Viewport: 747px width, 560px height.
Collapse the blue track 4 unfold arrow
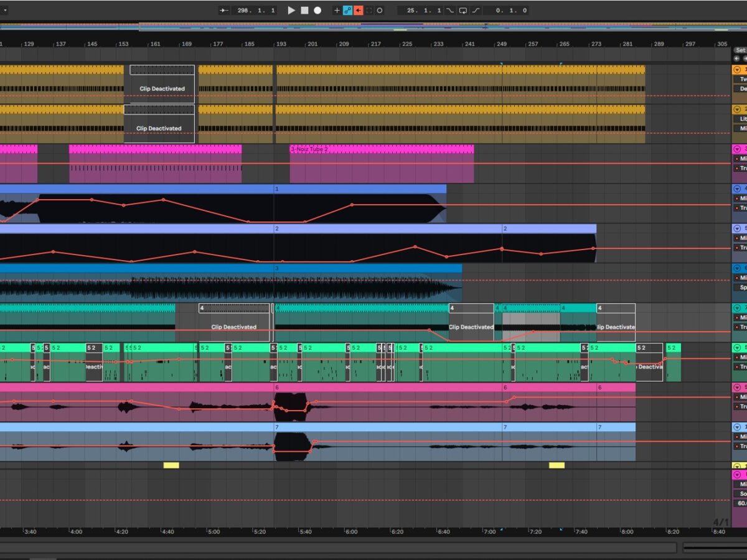(737, 189)
